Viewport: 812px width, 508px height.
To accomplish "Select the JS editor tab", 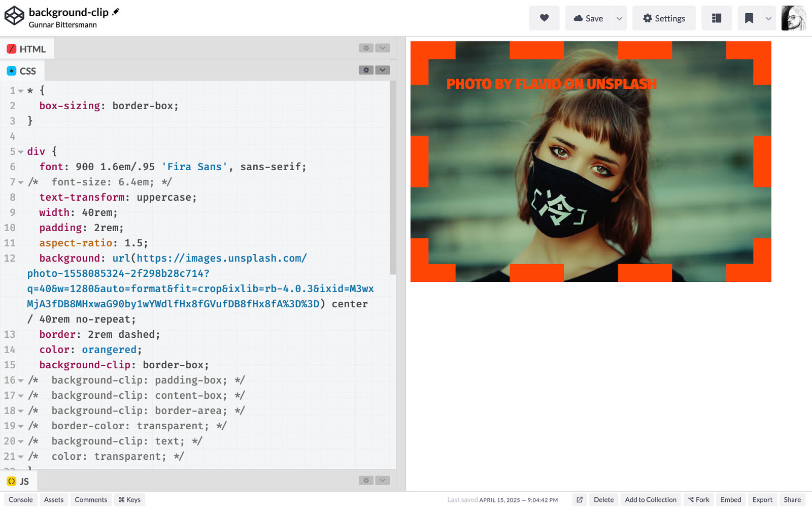I will click(x=18, y=481).
